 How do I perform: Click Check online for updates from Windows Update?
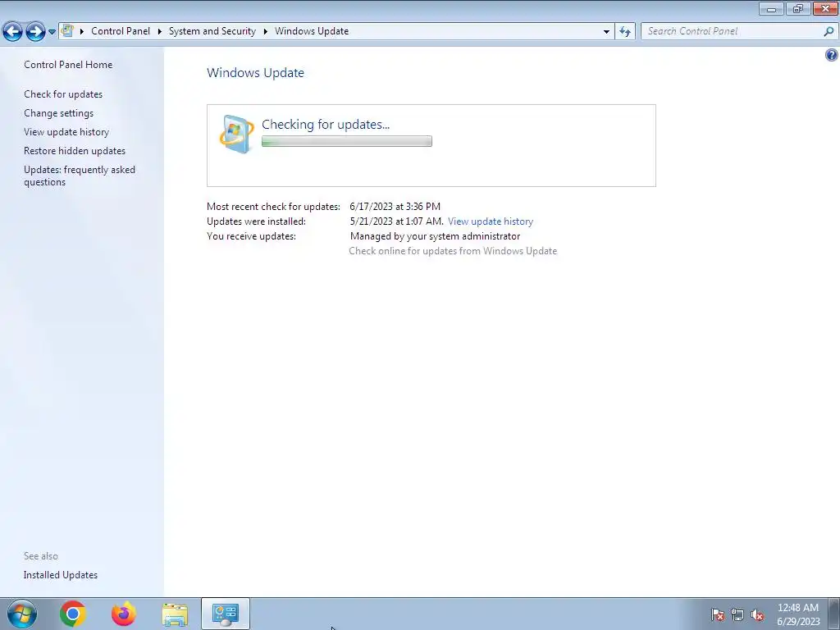453,251
